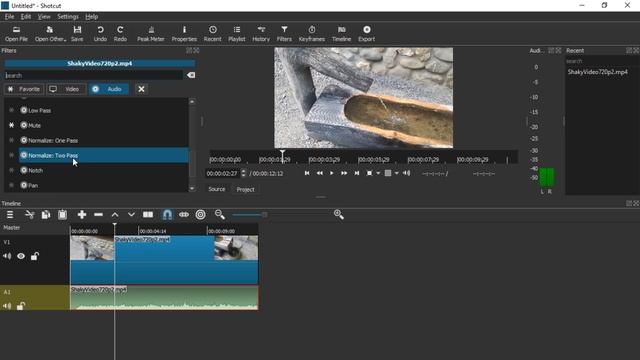The image size is (640, 360).
Task: Click the player volume speaker icon
Action: pos(407,173)
